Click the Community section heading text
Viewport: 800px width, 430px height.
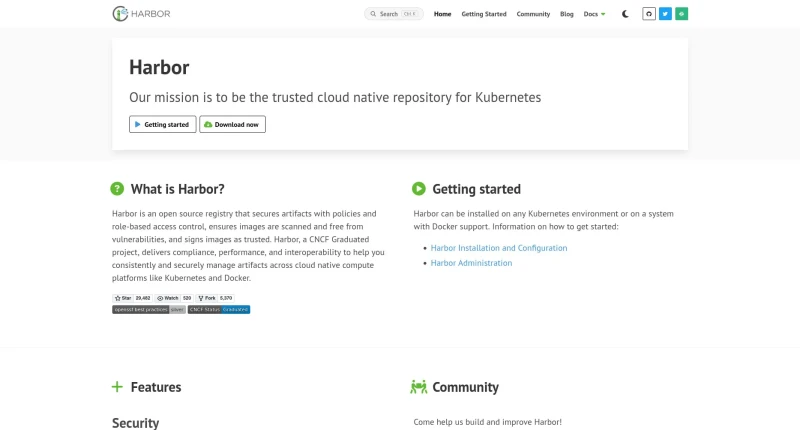(x=465, y=387)
